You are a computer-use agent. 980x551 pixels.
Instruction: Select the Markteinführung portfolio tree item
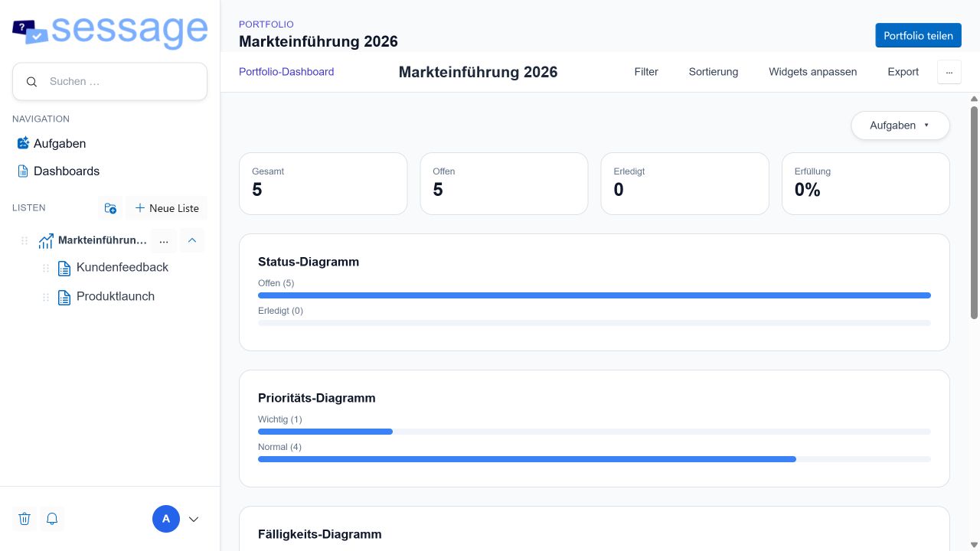pyautogui.click(x=102, y=240)
